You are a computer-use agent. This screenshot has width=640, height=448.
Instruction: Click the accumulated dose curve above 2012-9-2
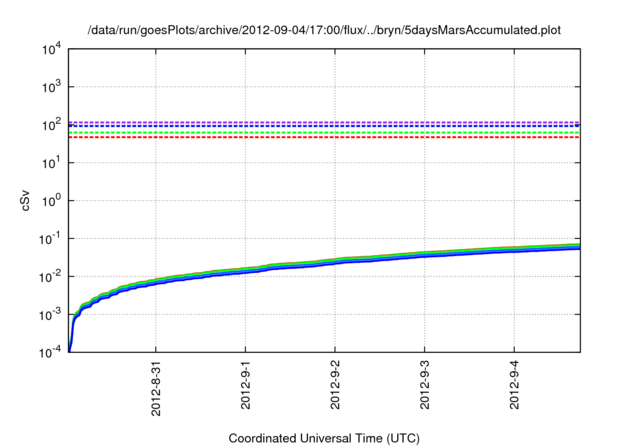[x=335, y=261]
